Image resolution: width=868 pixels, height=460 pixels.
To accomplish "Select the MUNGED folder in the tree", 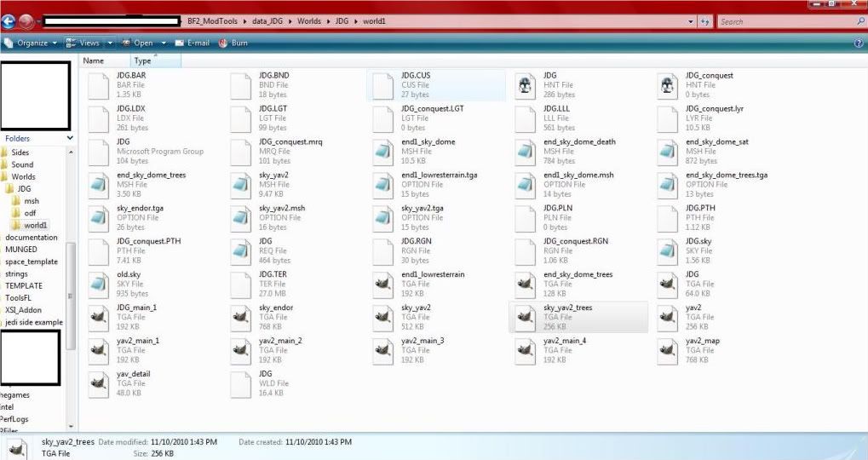I will tap(21, 250).
